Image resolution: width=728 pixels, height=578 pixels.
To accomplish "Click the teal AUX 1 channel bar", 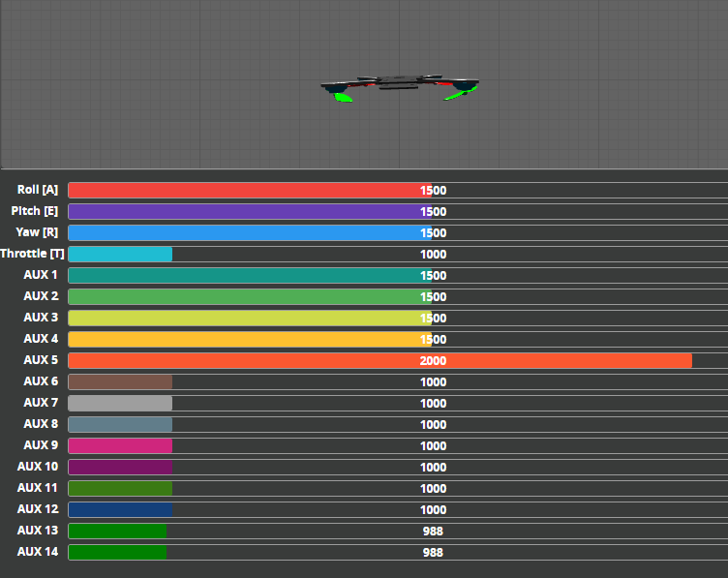I will [x=249, y=276].
